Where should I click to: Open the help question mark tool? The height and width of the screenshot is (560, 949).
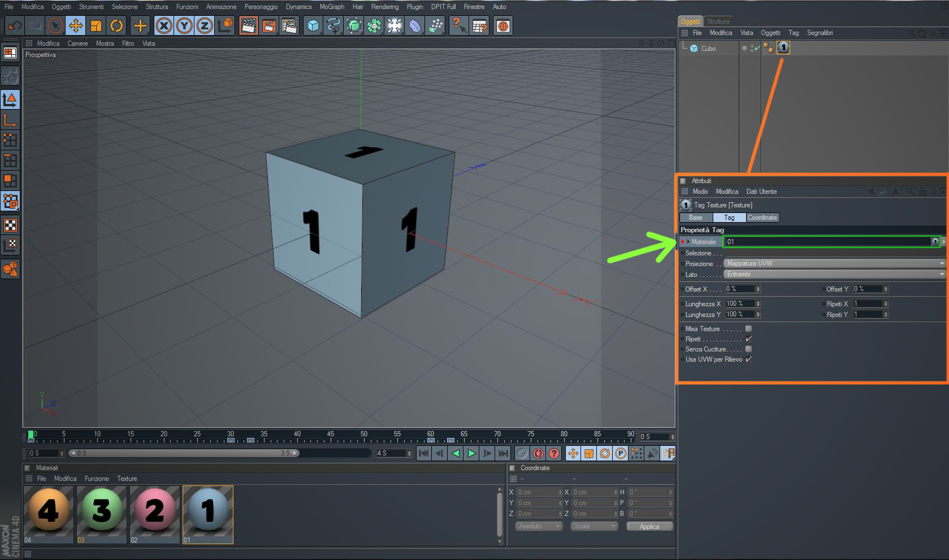coord(459,26)
